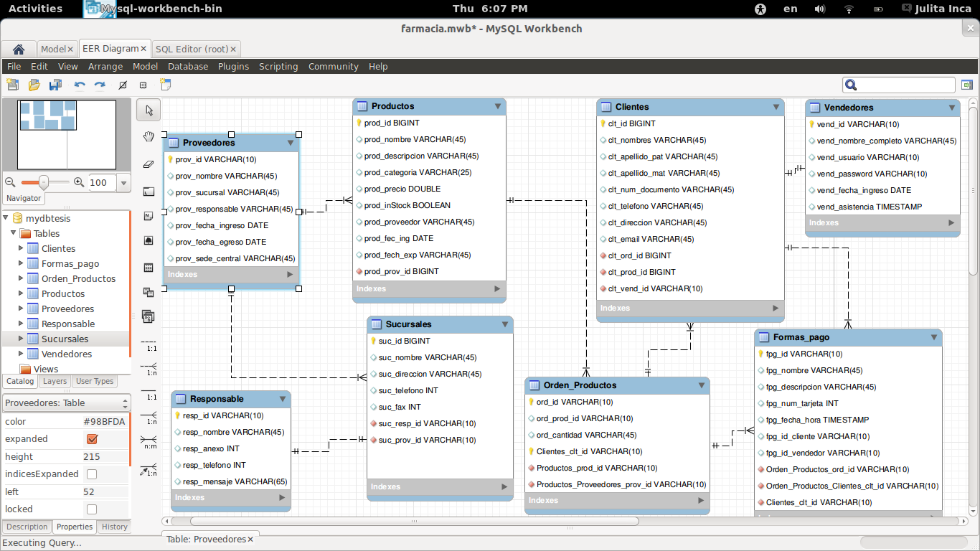Expand the Clientes table tree node

[x=21, y=248]
